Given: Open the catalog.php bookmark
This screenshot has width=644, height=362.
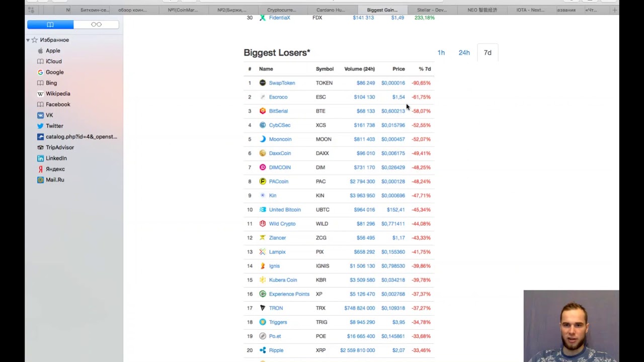Looking at the screenshot, I should click(x=82, y=137).
